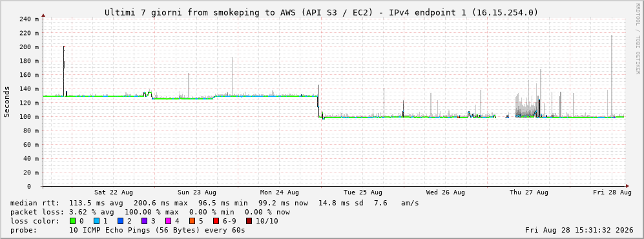Click the dark red 10/10 loss swatch

(249, 222)
